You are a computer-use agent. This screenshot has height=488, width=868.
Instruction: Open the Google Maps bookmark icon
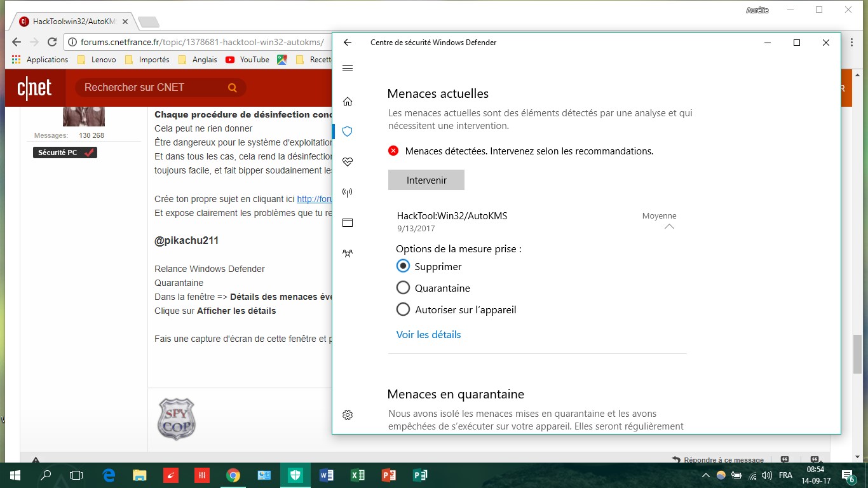click(282, 60)
